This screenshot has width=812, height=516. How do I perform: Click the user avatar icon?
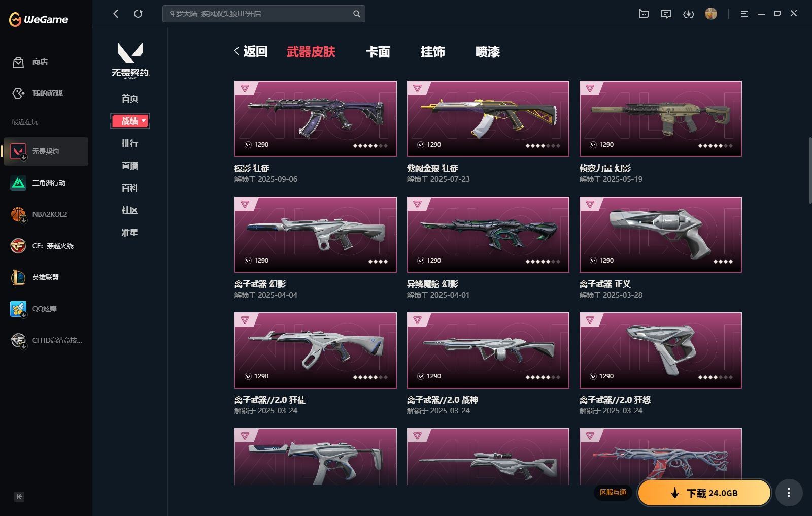711,14
